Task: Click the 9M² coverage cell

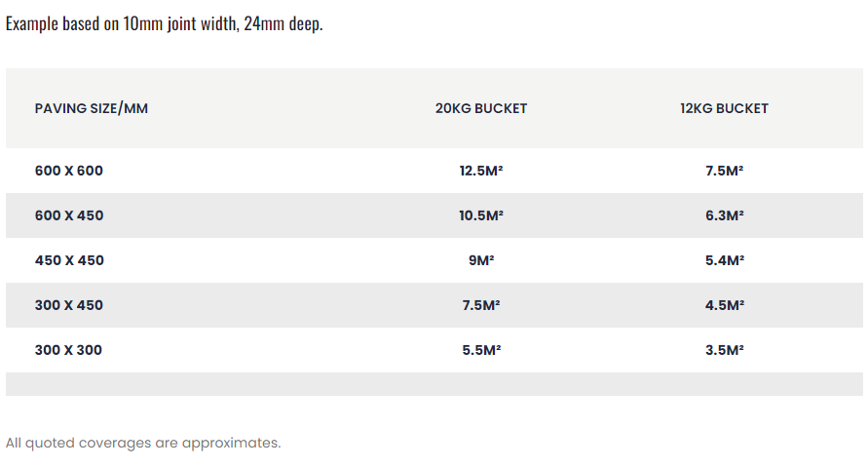Action: coord(481,260)
